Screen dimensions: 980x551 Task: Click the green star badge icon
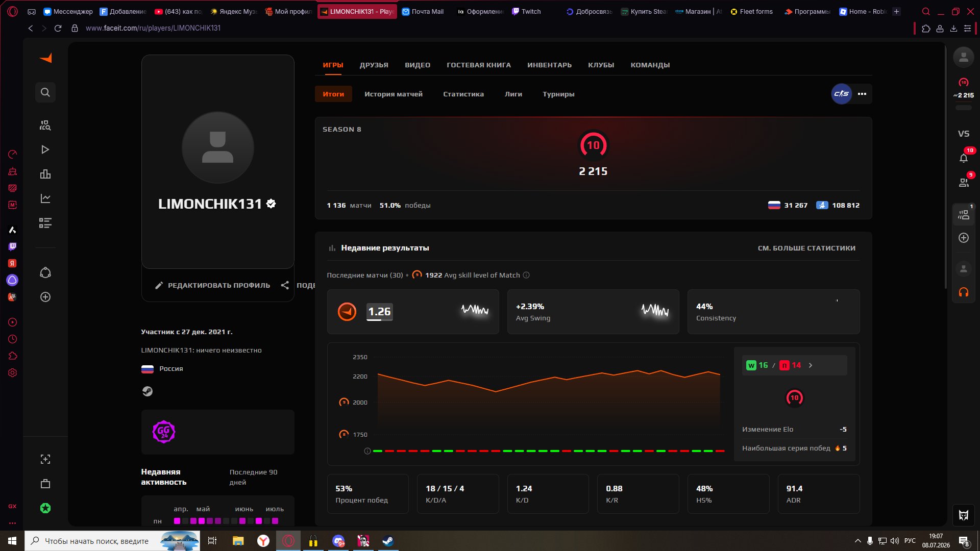tap(45, 508)
